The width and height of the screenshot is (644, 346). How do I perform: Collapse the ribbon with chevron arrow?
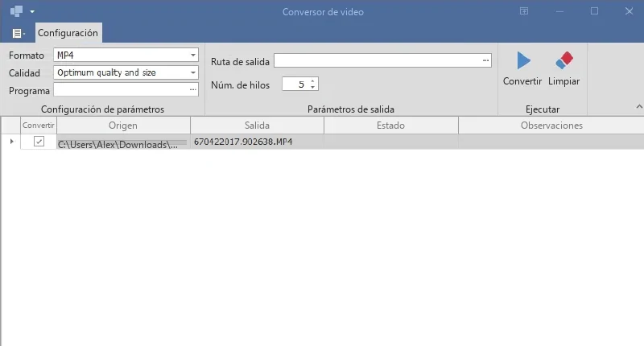pos(639,107)
